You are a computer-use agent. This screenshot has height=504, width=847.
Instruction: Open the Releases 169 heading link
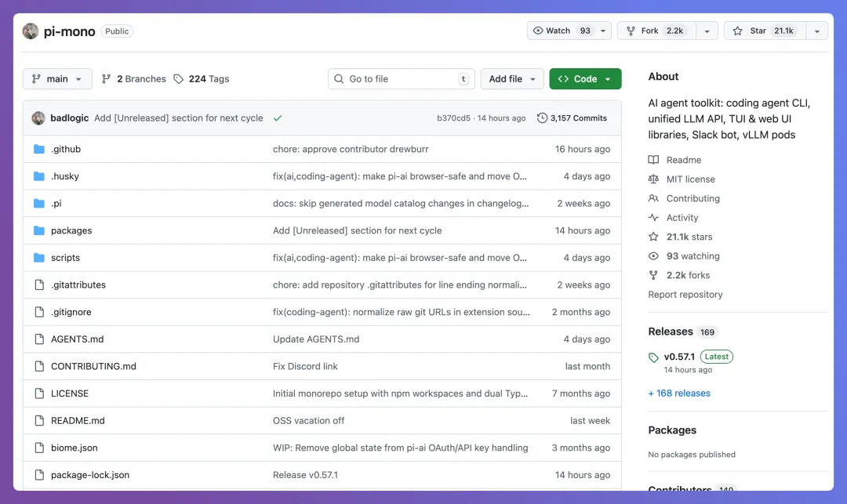click(683, 332)
